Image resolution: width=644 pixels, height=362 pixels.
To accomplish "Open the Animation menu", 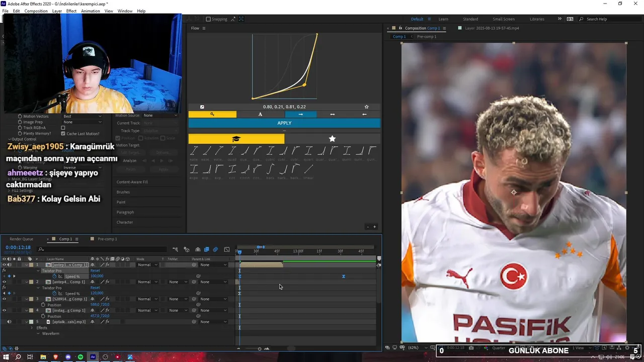I will [x=90, y=11].
